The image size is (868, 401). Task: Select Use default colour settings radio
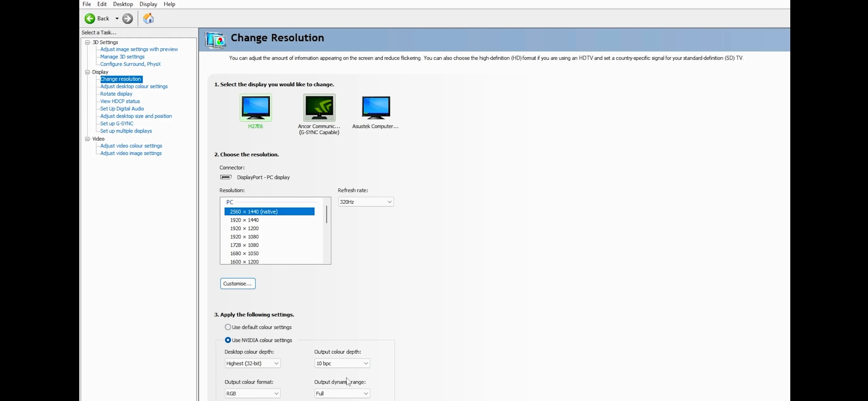tap(228, 327)
